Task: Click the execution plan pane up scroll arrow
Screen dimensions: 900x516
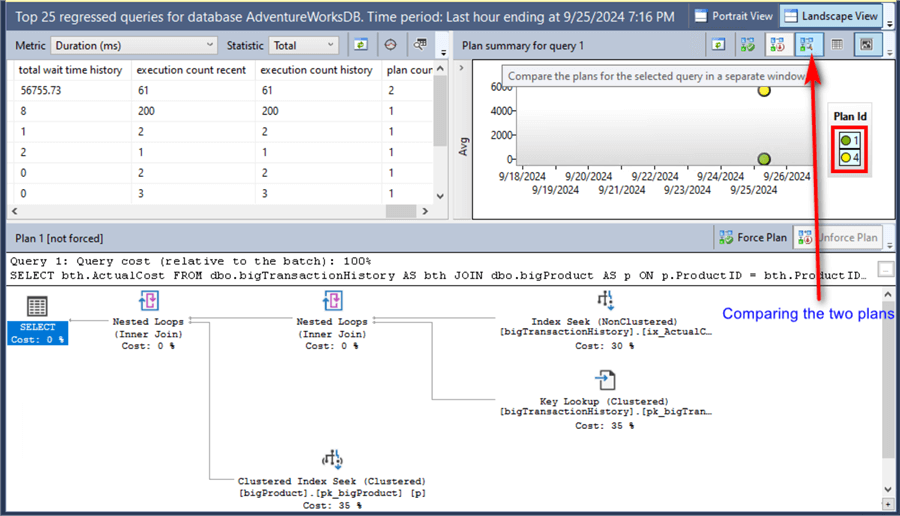Action: (x=888, y=295)
